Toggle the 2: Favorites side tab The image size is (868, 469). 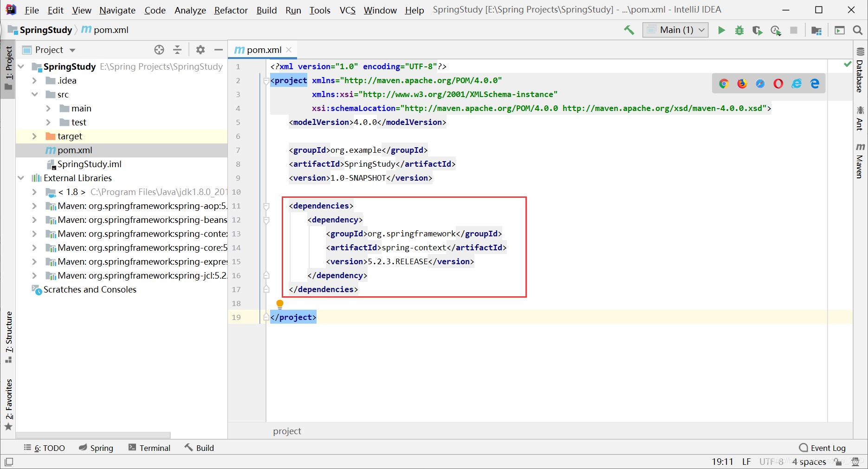coord(8,405)
